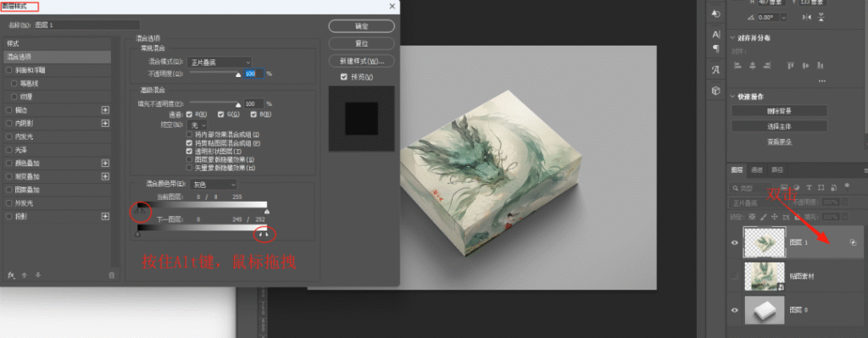The width and height of the screenshot is (868, 338).
Task: Click the 不透明度 slider in 常规混合
Action: tap(214, 73)
